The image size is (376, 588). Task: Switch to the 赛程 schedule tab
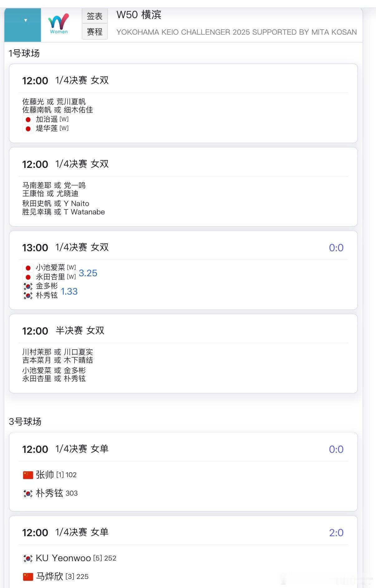tap(94, 32)
